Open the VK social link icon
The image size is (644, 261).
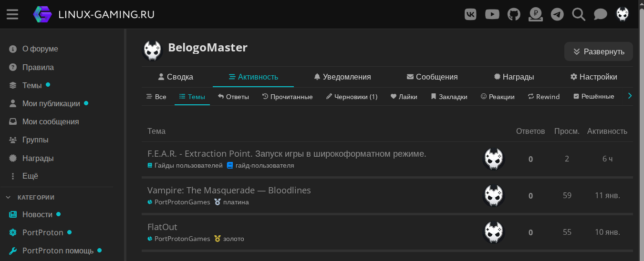(470, 14)
